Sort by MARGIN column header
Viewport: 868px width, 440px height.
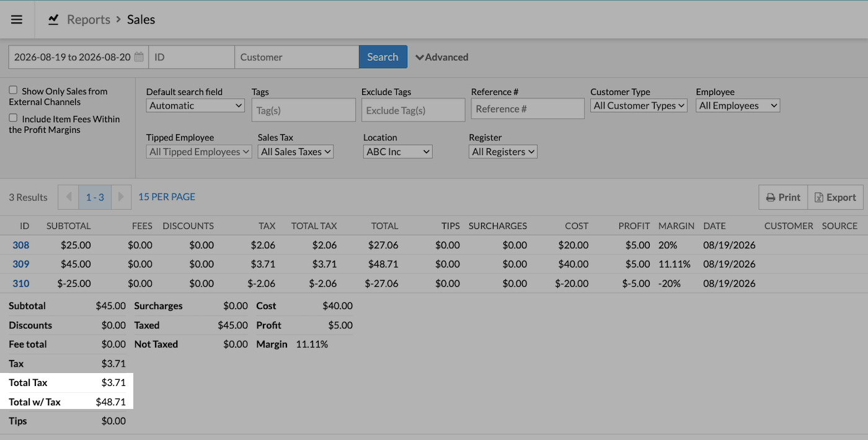click(x=676, y=226)
